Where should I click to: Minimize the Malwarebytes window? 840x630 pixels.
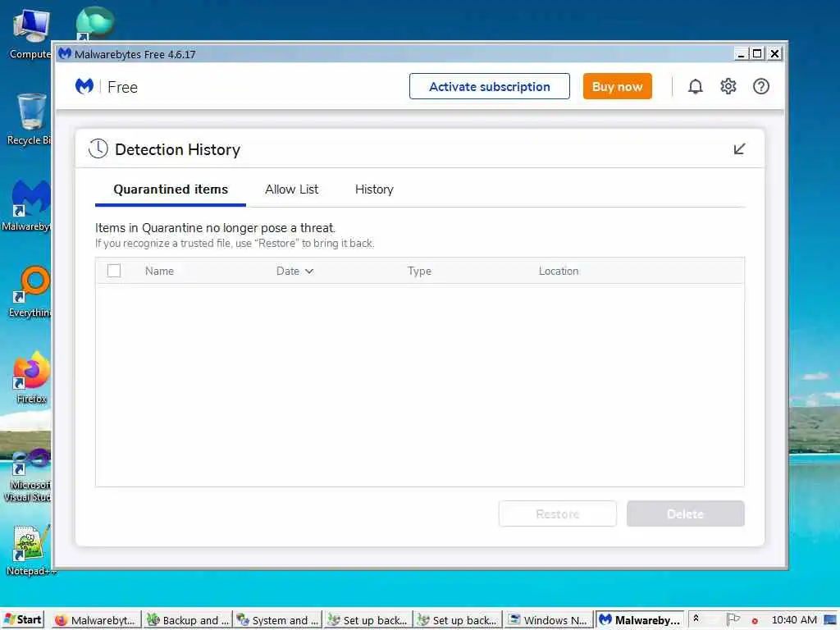[741, 53]
